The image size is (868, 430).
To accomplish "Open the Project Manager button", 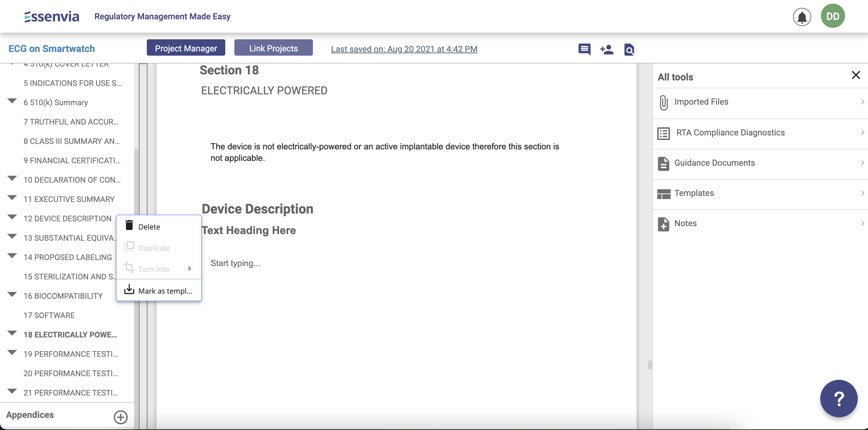I will [186, 48].
